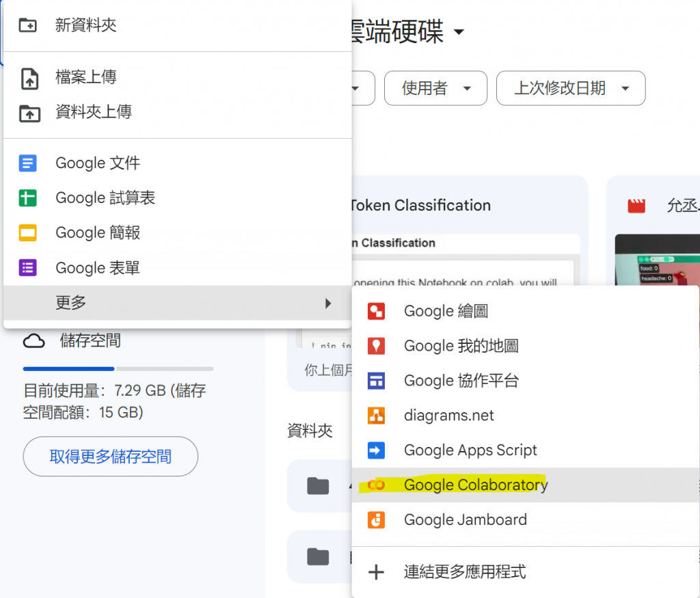Screen dimensions: 700x598
Task: Click 取得更多儲存空間 button
Action: click(x=110, y=456)
